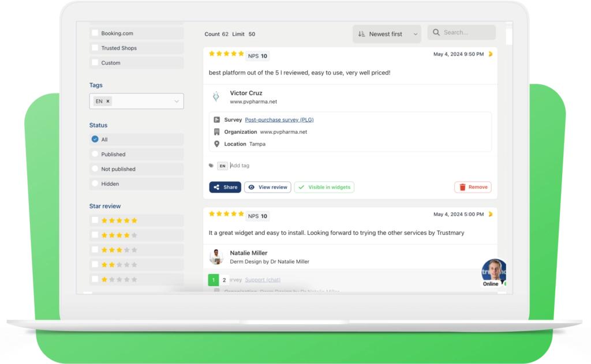Click the View review button
This screenshot has width=591, height=364.
pyautogui.click(x=268, y=187)
